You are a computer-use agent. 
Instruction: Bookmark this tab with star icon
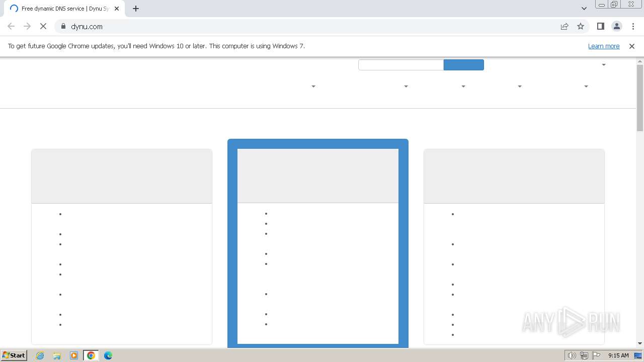[581, 26]
